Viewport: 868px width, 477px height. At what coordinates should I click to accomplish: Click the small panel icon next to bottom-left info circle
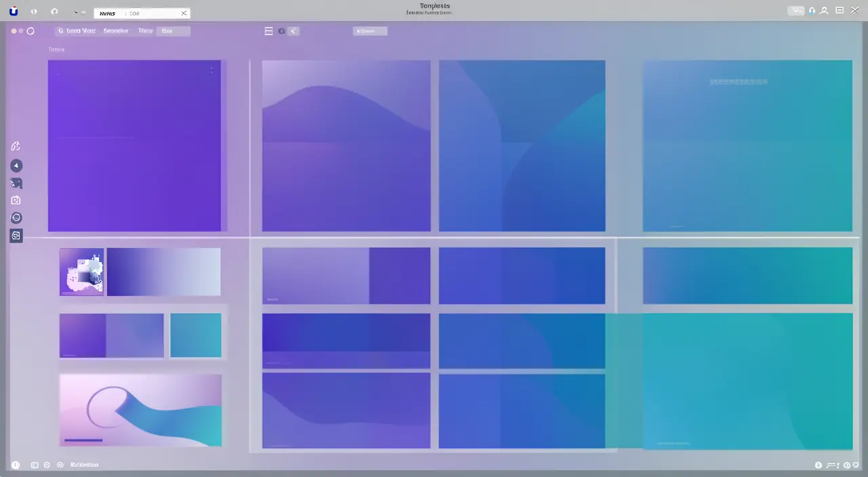tap(34, 465)
